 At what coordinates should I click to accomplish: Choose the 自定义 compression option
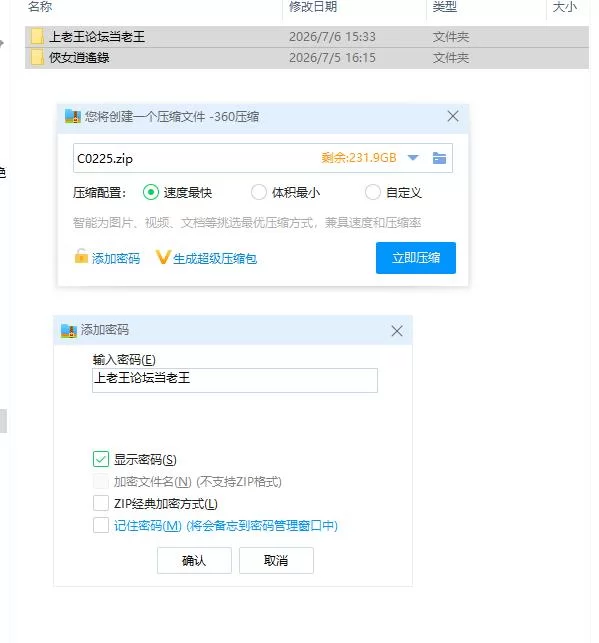coord(373,192)
